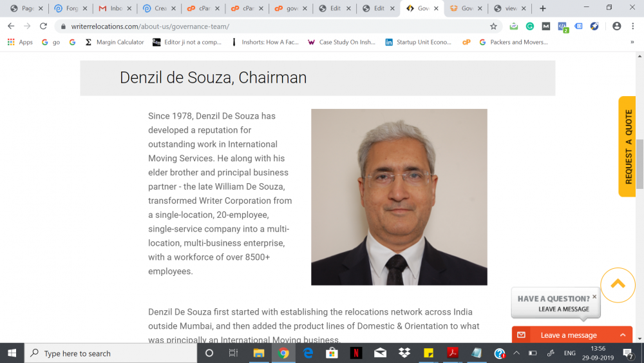Show hidden system tray icons
The height and width of the screenshot is (363, 644).
pyautogui.click(x=516, y=353)
